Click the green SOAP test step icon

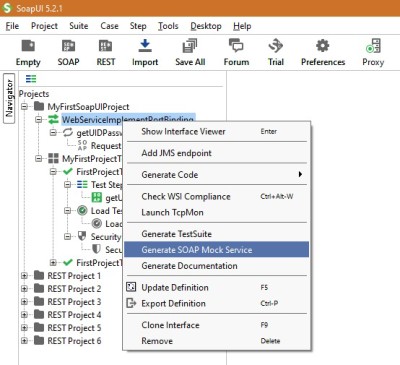97,197
